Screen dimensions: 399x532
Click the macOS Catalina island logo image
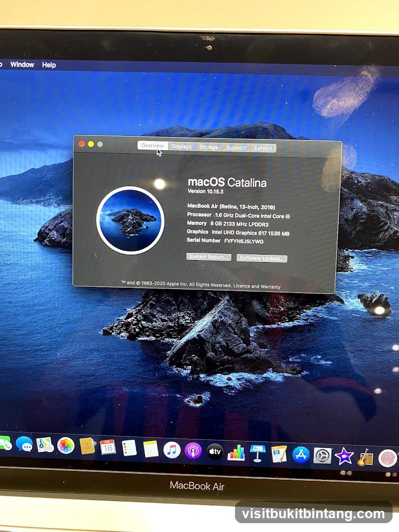130,220
